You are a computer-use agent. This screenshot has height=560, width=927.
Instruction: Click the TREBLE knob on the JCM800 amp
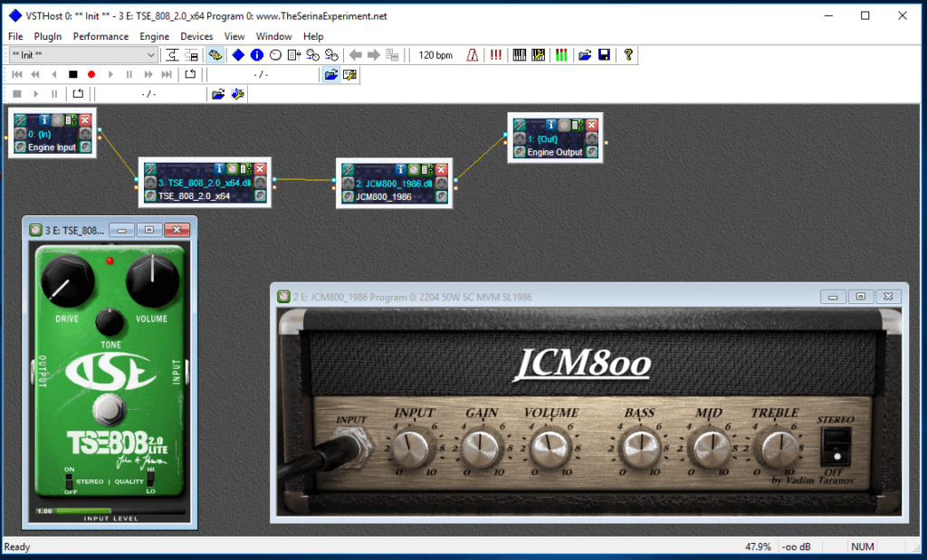(x=779, y=449)
